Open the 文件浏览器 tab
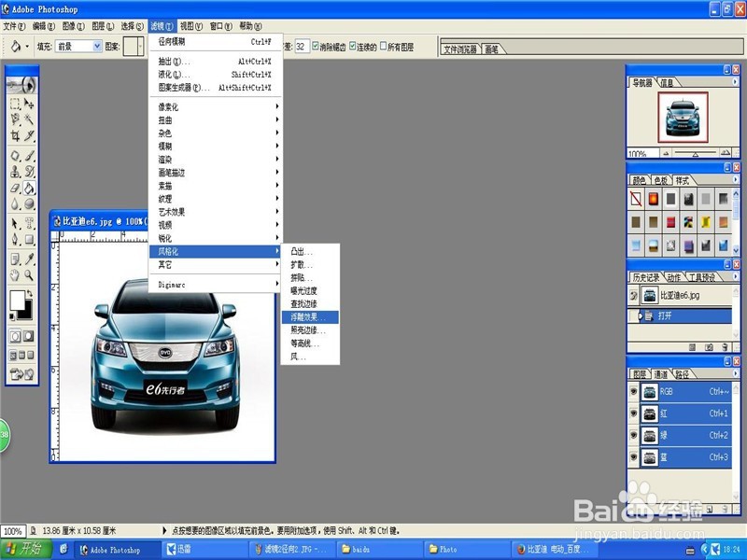747x560 pixels. pyautogui.click(x=460, y=49)
